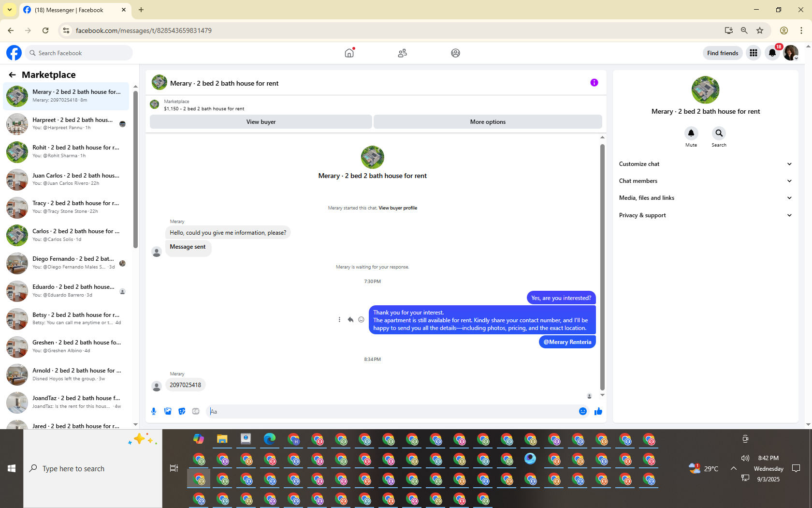Viewport: 812px width, 508px height.
Task: Open the weather 29°C widget in taskbar
Action: 704,468
